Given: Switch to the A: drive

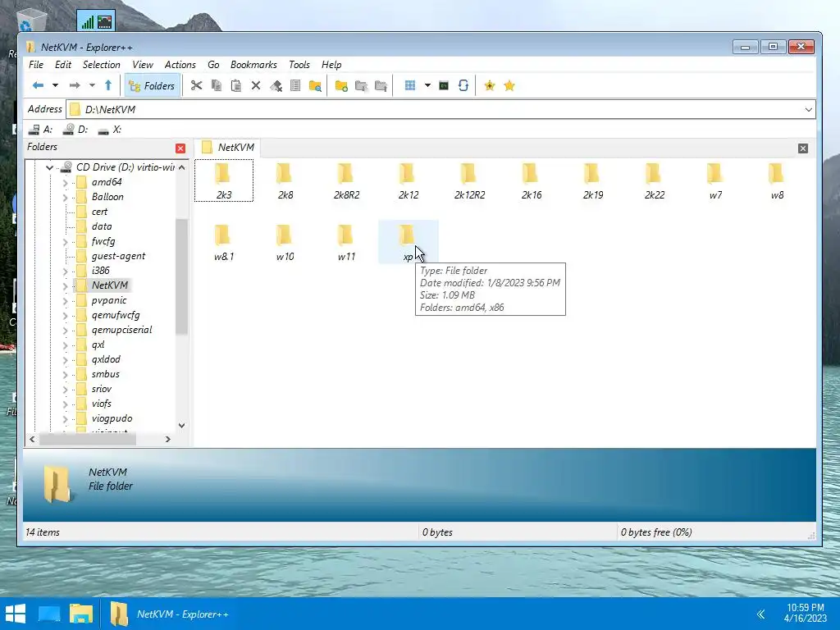Looking at the screenshot, I should 41,129.
